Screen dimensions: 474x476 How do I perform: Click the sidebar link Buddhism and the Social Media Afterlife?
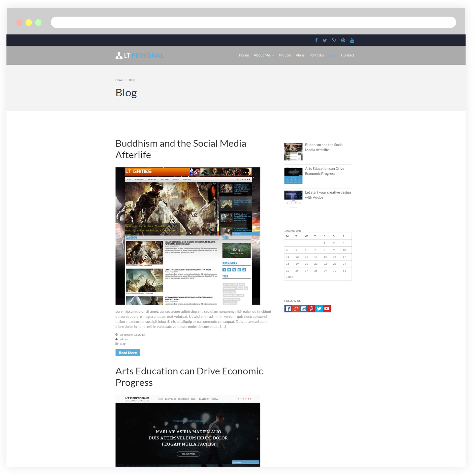tap(324, 147)
